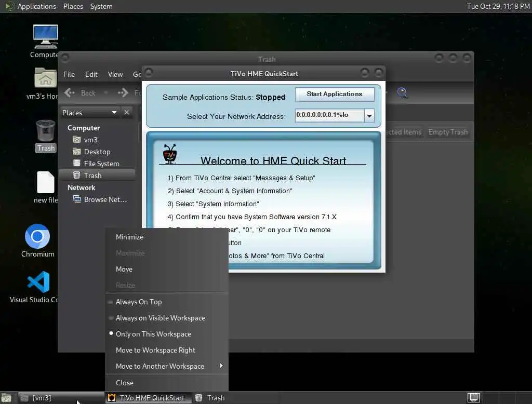Click the workspace switcher icon in bottom panel
Viewport: 532px width, 404px height.
click(474, 398)
